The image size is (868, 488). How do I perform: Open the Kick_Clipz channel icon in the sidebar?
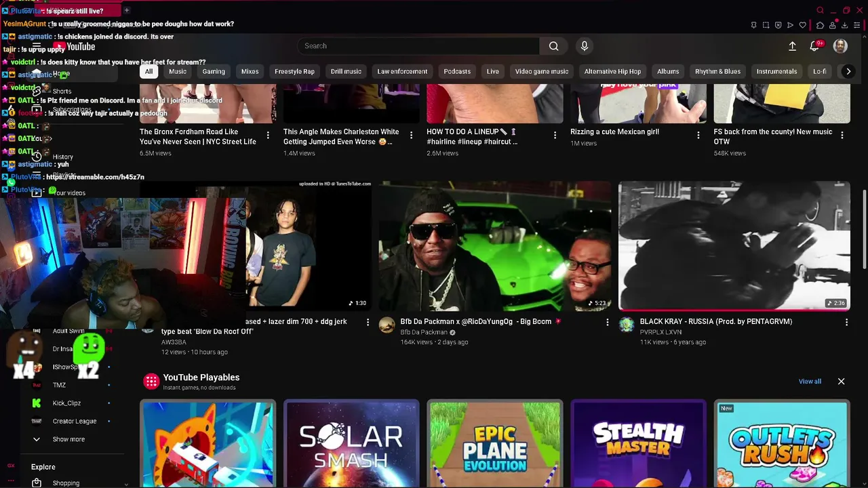[x=37, y=403]
